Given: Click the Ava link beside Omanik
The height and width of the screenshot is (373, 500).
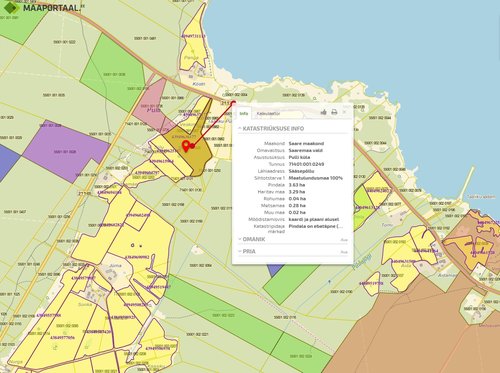Looking at the screenshot, I should pyautogui.click(x=344, y=240).
